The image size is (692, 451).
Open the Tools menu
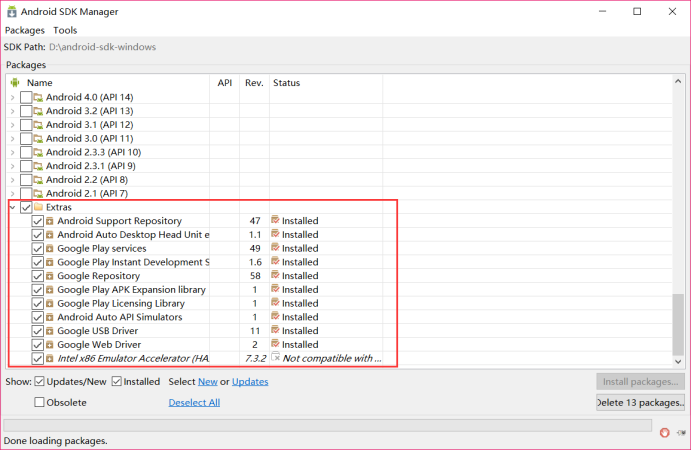(65, 30)
